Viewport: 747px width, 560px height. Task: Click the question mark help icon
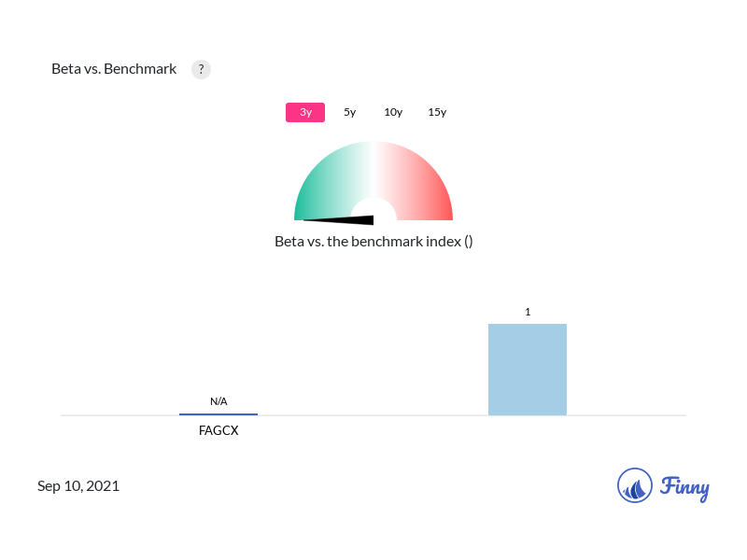click(x=201, y=69)
